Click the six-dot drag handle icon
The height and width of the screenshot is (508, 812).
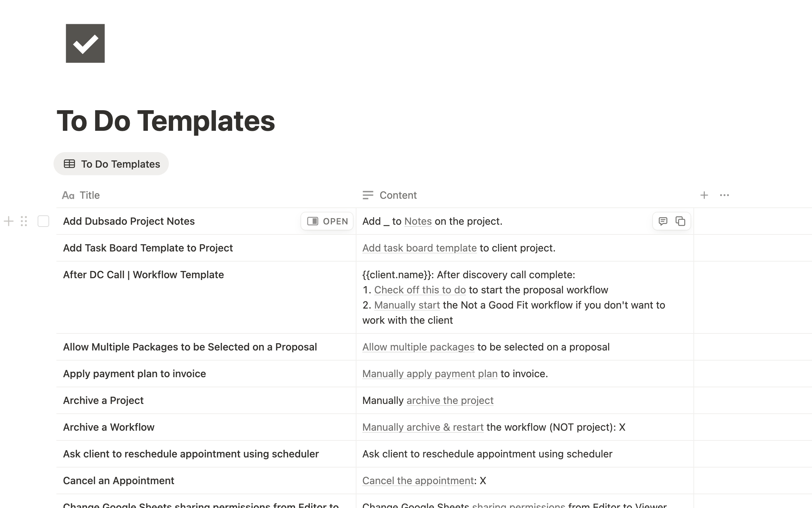pyautogui.click(x=24, y=221)
